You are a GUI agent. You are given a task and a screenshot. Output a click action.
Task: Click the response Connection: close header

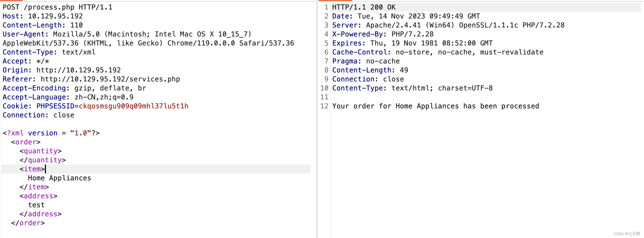click(x=368, y=79)
